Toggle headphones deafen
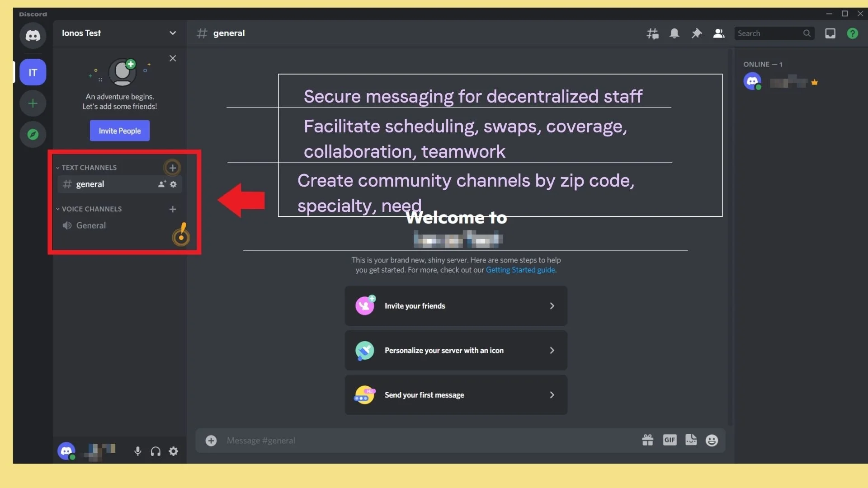868x488 pixels. [156, 451]
